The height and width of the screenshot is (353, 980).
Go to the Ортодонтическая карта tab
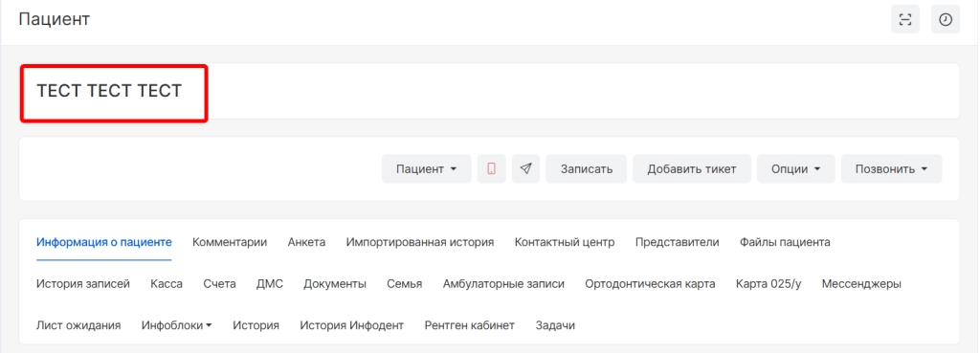pyautogui.click(x=650, y=284)
